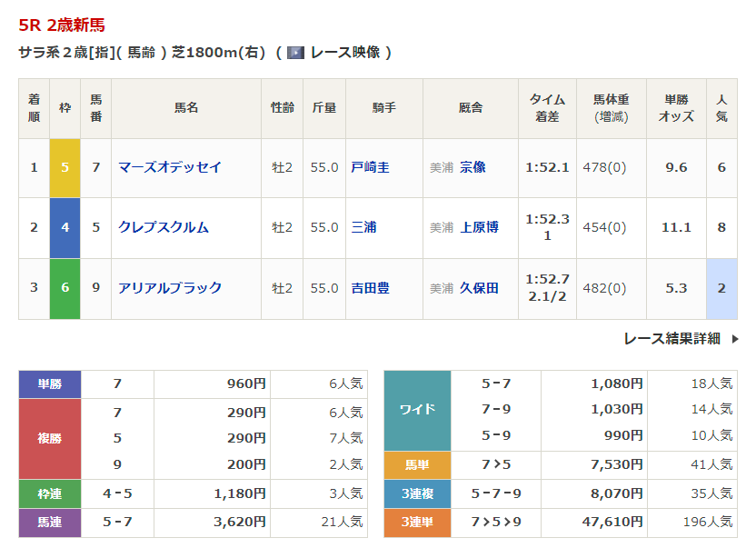Click the race video icon
Image resolution: width=756 pixels, height=548 pixels.
295,53
